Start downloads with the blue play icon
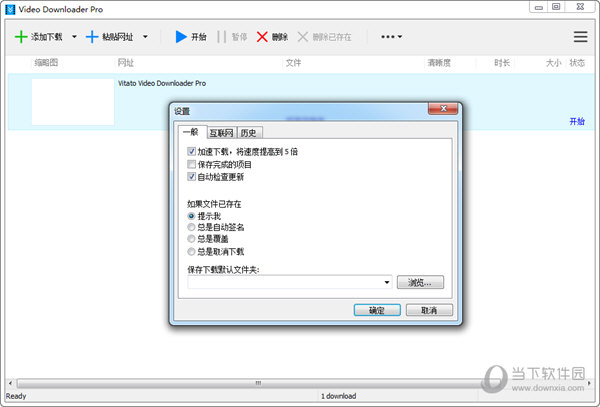 coord(181,37)
